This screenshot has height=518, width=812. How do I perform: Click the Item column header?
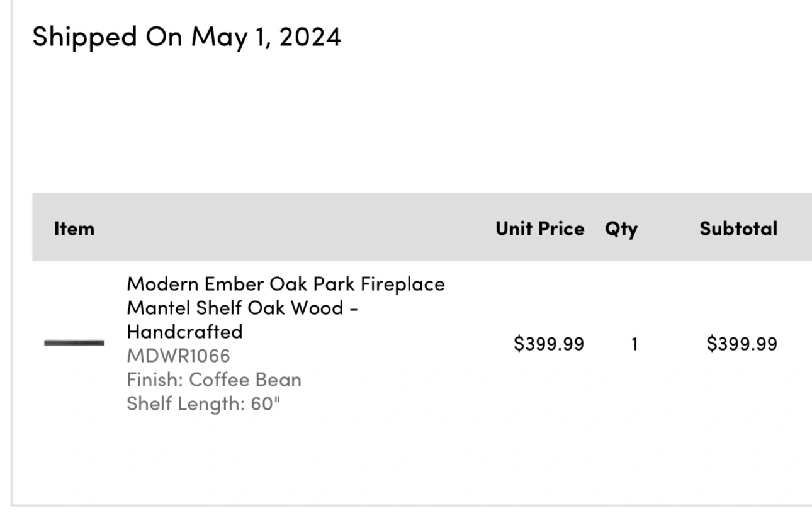point(74,228)
